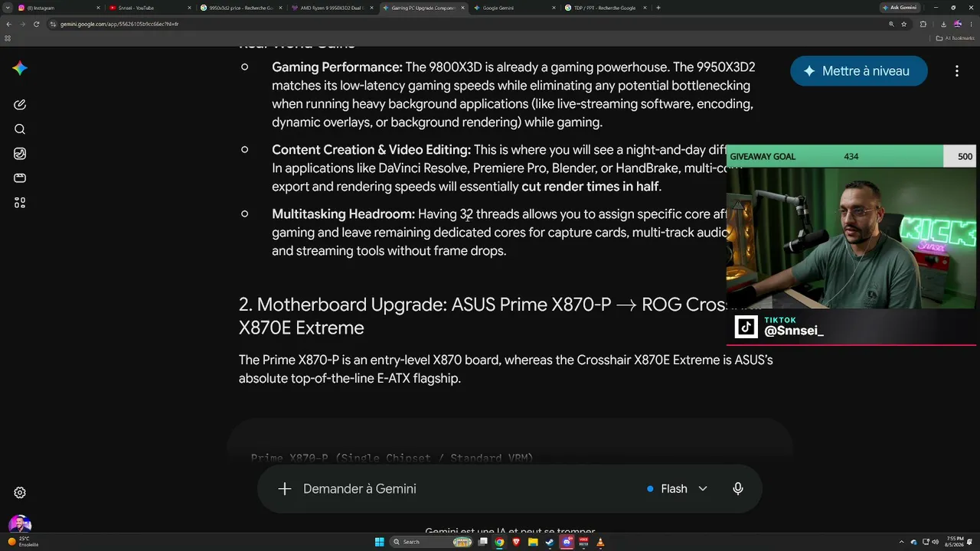The width and height of the screenshot is (980, 551).
Task: Open the Chrome three-dot menu
Action: (x=971, y=24)
